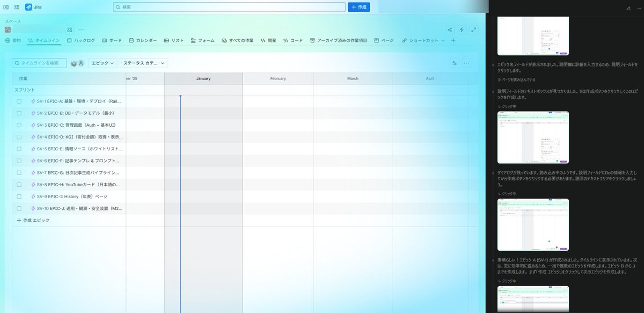Viewport: 644px width, 313px height.
Task: Enter full screen with the expand arrows icon
Action: click(474, 30)
